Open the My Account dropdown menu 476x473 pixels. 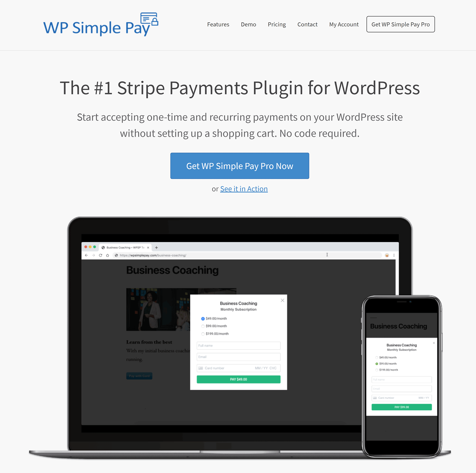point(343,24)
